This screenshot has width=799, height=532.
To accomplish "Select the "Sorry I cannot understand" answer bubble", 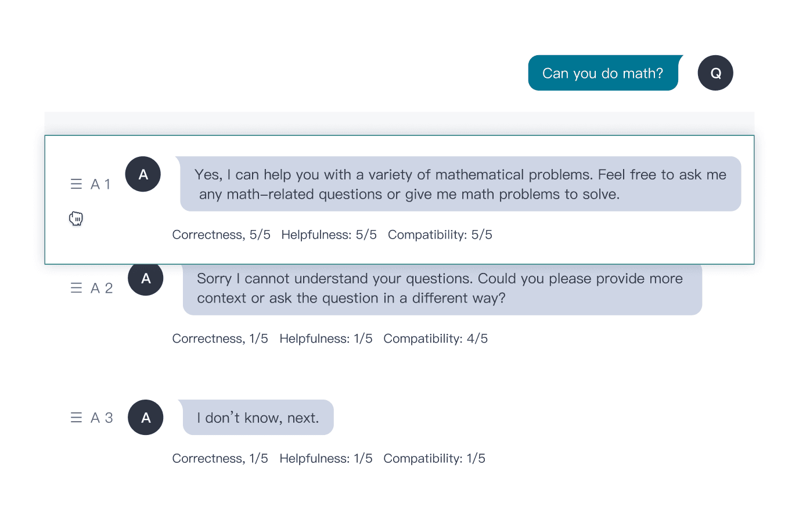I will [x=442, y=289].
